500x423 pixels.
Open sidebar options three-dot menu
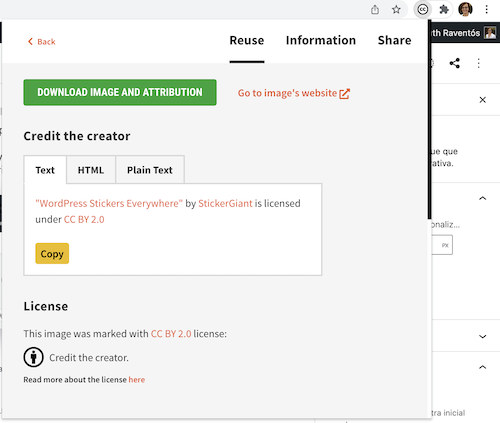tap(479, 63)
